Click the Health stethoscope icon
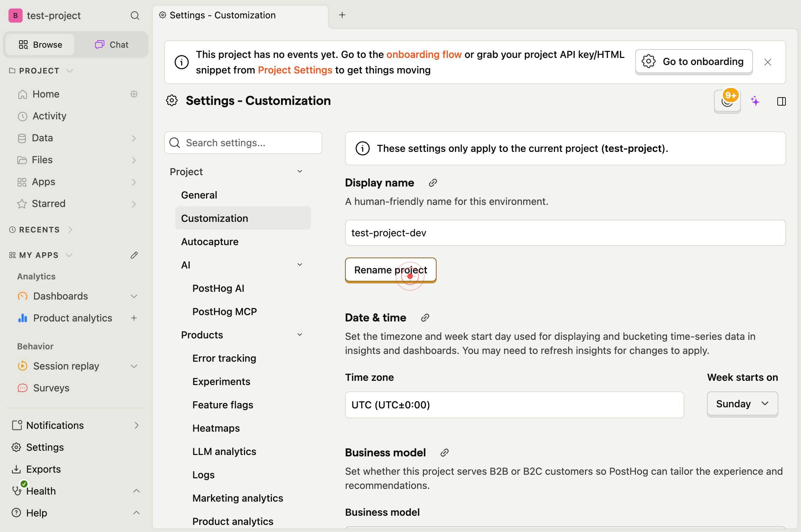801x532 pixels. [16, 491]
